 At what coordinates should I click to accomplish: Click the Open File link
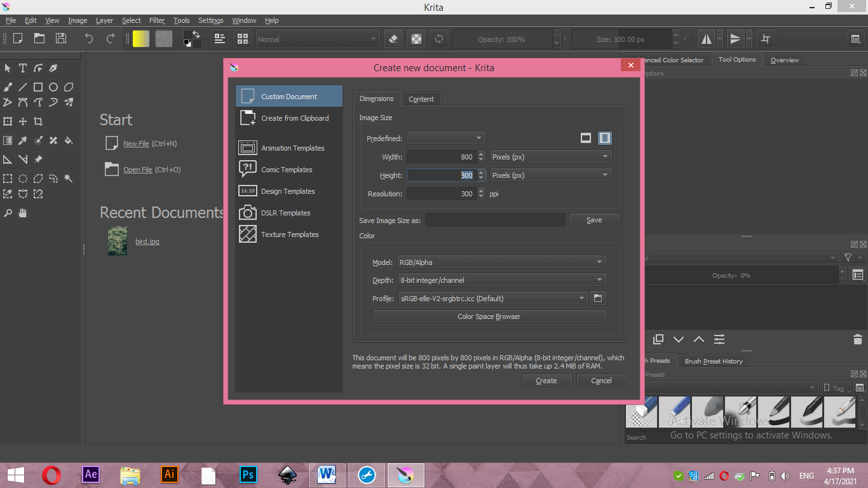click(138, 170)
